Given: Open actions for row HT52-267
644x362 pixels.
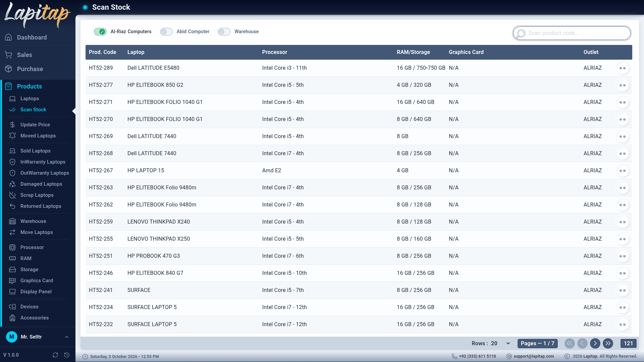Looking at the screenshot, I should coord(623,171).
